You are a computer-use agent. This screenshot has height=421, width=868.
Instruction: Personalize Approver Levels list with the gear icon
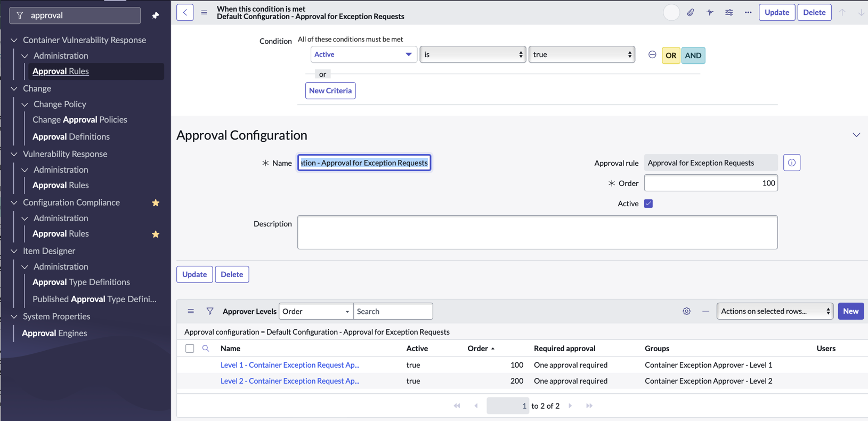[686, 311]
